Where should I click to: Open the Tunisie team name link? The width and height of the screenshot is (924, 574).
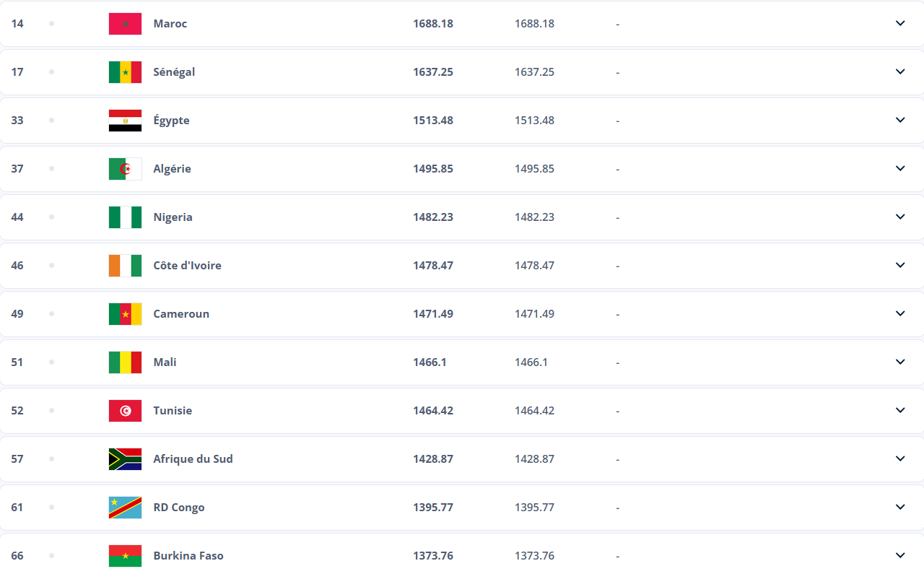173,411
